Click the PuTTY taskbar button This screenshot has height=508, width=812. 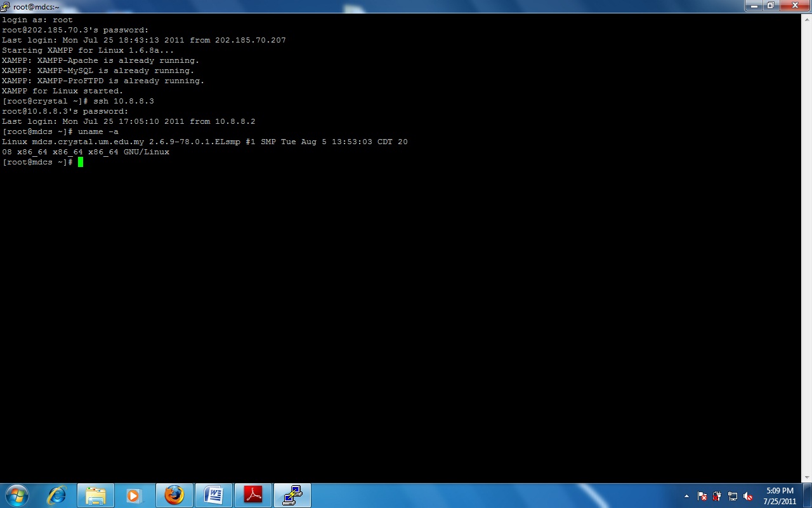(292, 495)
